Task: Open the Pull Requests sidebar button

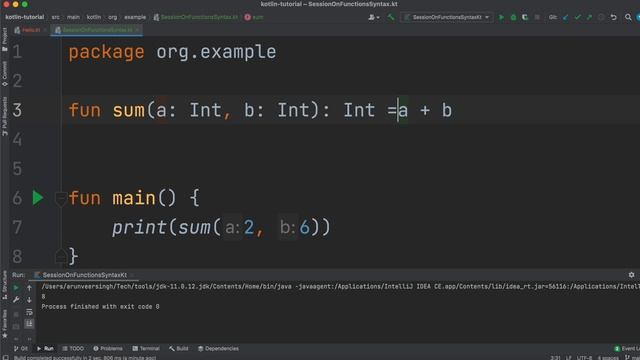Action: pos(4,116)
